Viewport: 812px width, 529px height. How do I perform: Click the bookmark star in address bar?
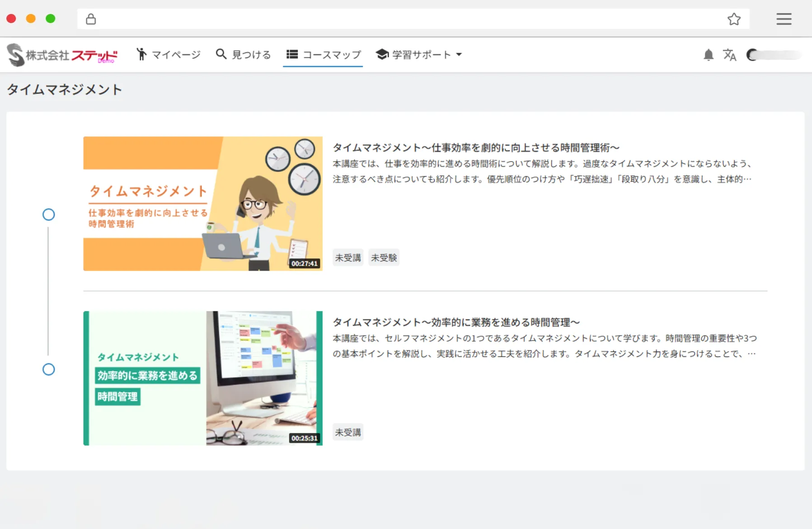[734, 19]
